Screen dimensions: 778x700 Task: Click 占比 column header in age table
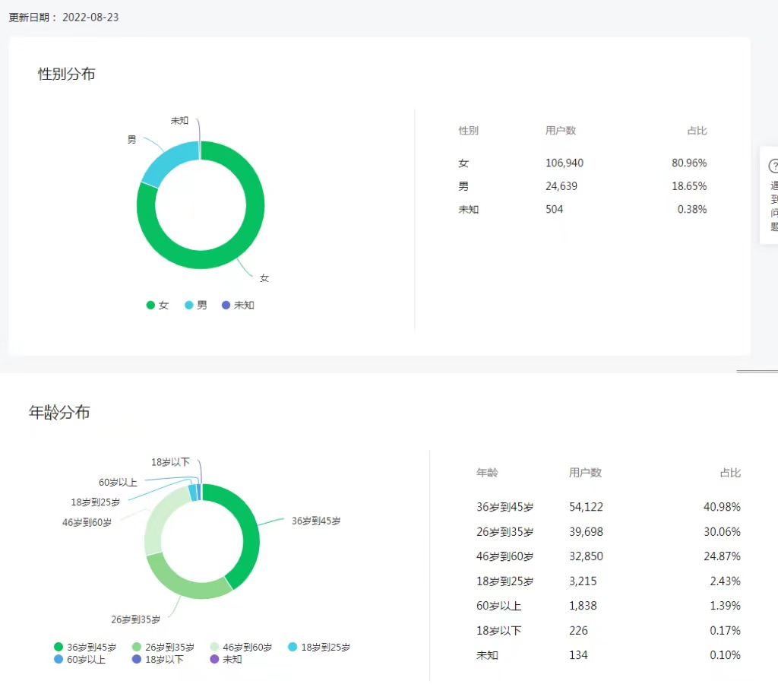(730, 473)
